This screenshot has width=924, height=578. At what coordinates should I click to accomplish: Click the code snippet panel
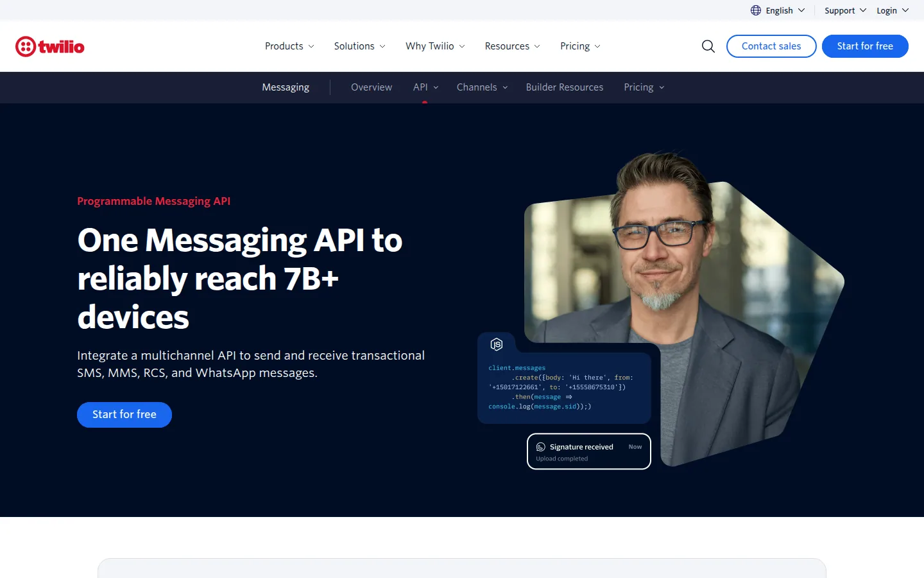[565, 387]
